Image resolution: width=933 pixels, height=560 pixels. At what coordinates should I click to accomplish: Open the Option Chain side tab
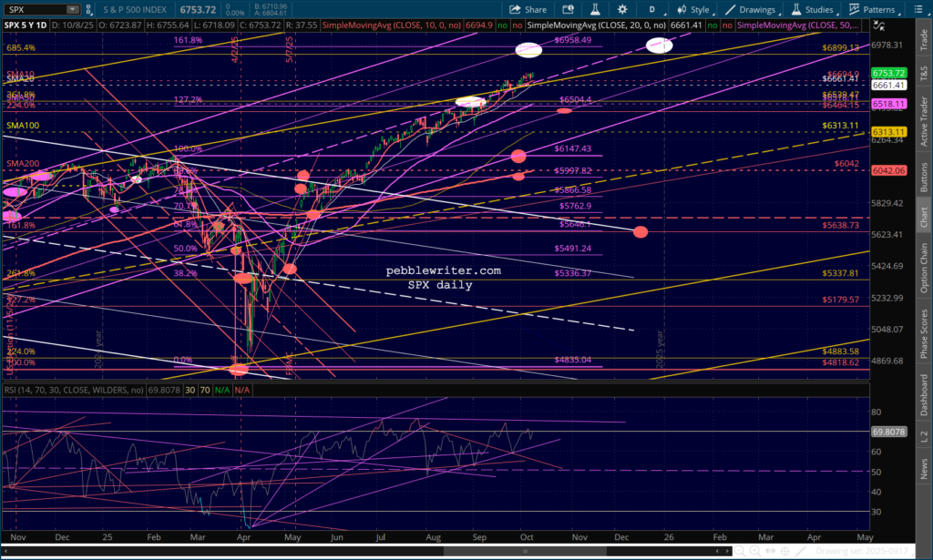(x=924, y=269)
